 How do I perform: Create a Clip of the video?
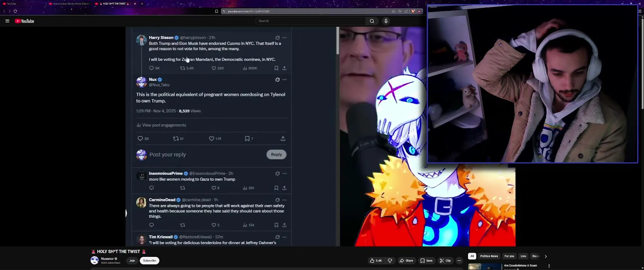[x=445, y=261]
